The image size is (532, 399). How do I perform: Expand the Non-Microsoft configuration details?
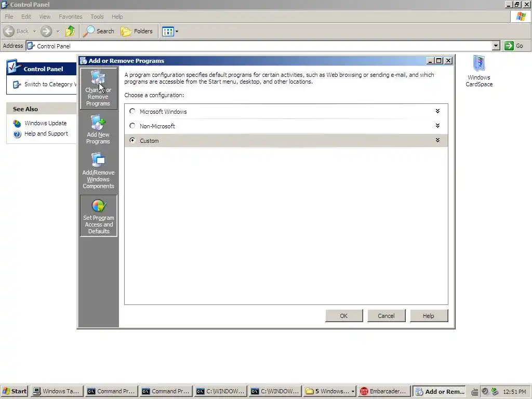(437, 126)
